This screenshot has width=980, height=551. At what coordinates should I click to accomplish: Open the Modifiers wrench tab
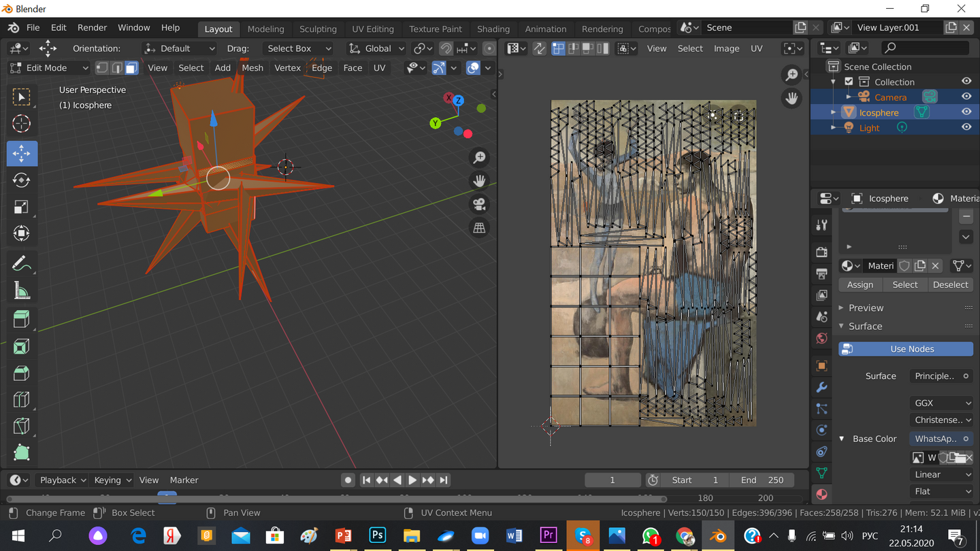click(822, 388)
